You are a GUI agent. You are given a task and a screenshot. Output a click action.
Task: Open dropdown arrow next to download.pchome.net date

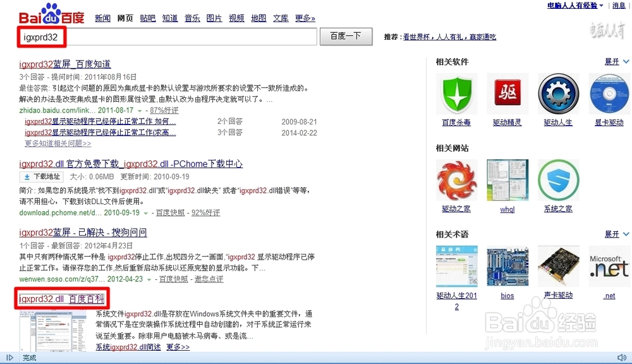click(146, 213)
